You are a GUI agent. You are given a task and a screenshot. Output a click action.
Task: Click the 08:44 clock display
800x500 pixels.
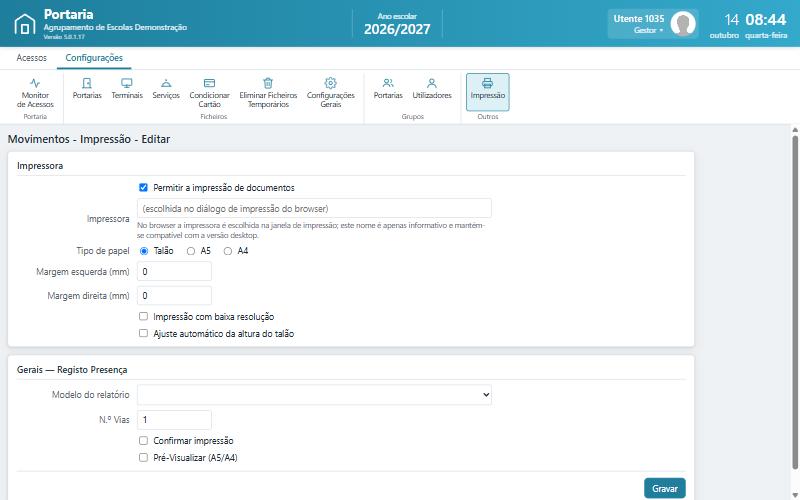coord(765,20)
